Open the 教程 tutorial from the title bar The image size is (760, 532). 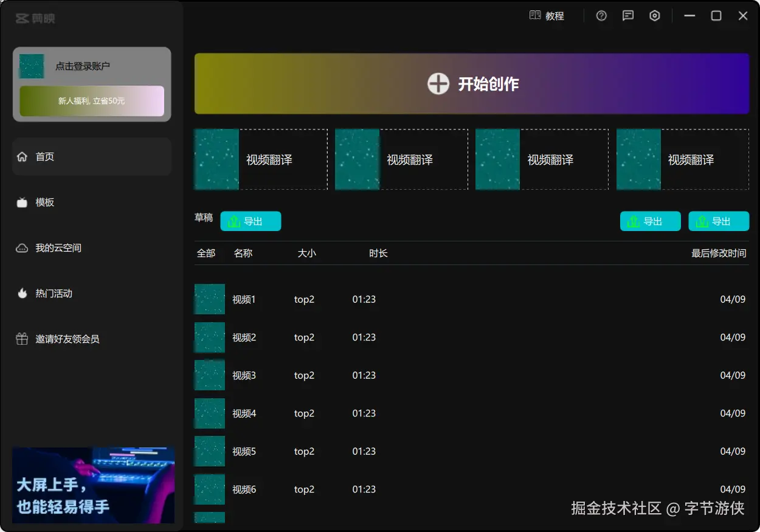click(548, 16)
